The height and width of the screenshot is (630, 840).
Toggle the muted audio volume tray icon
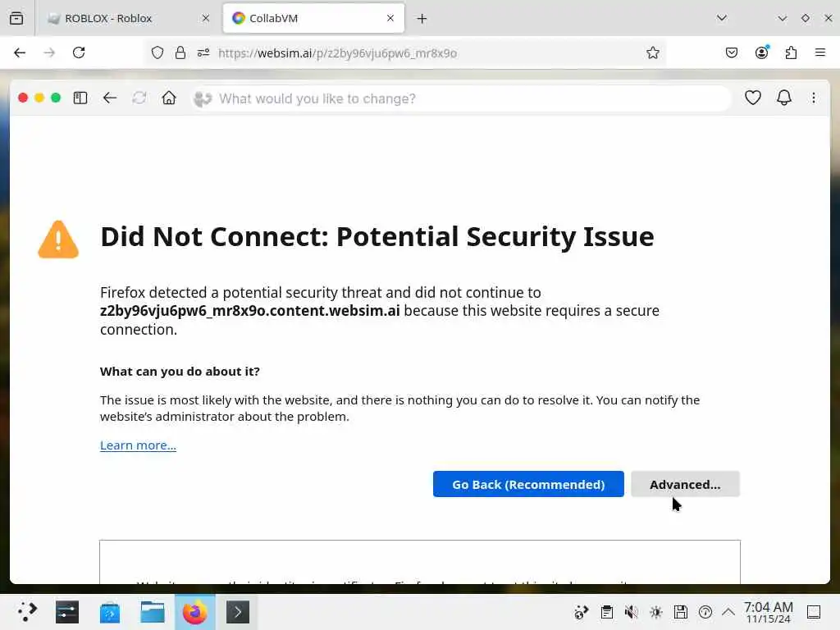(631, 612)
